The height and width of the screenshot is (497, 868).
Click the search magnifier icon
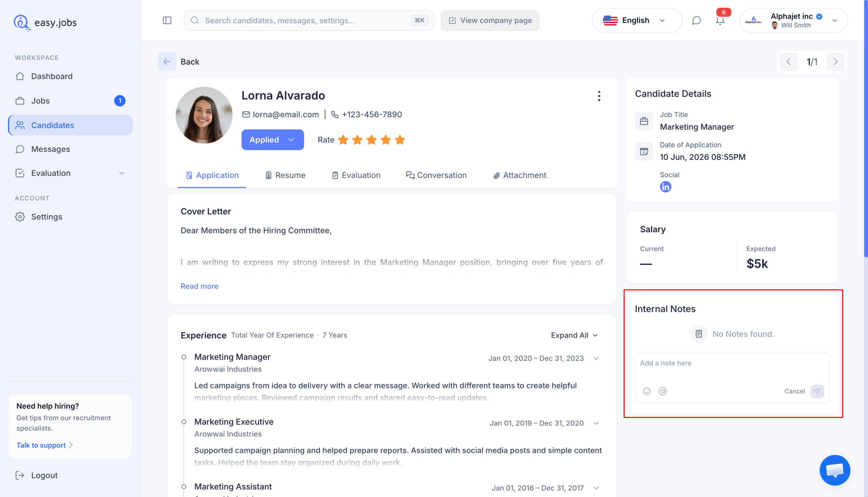tap(195, 20)
